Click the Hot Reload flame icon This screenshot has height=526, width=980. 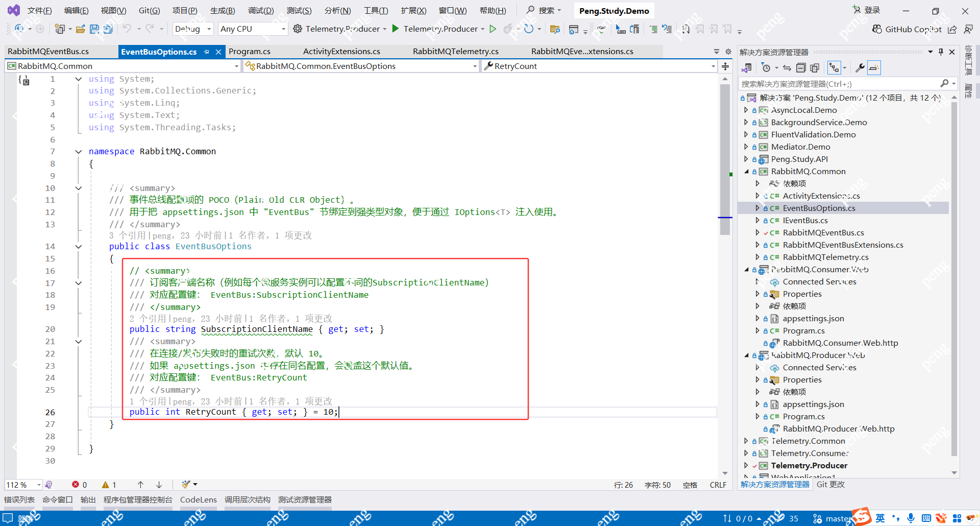(507, 29)
